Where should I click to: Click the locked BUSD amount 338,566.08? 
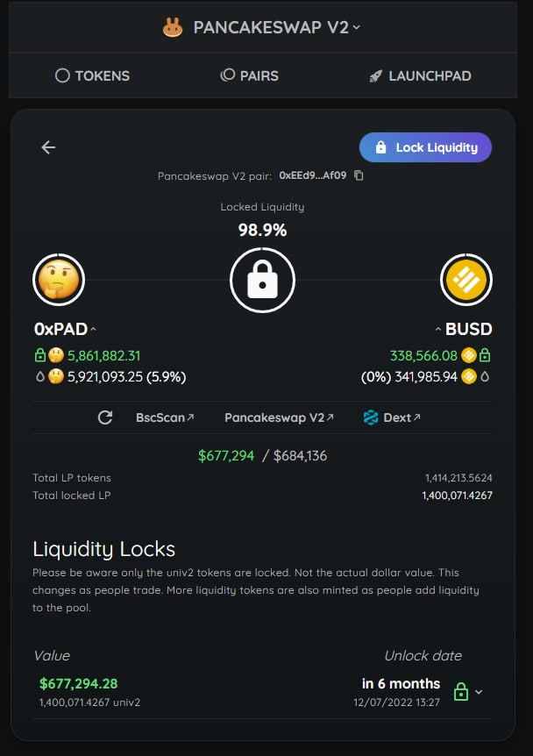tap(423, 356)
